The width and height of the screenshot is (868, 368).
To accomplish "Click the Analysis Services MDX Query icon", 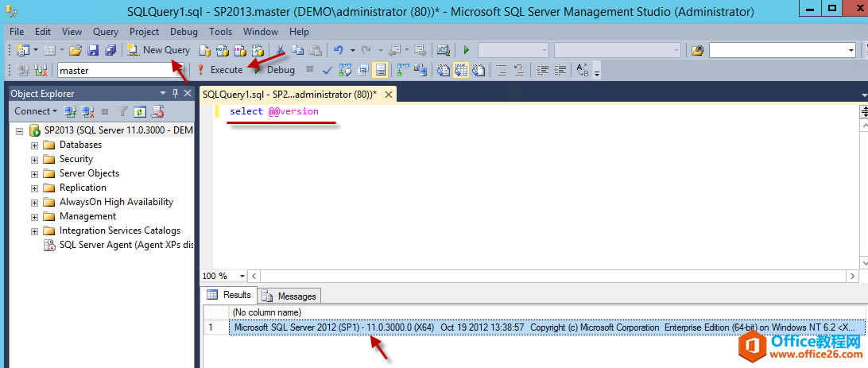I will [x=223, y=50].
